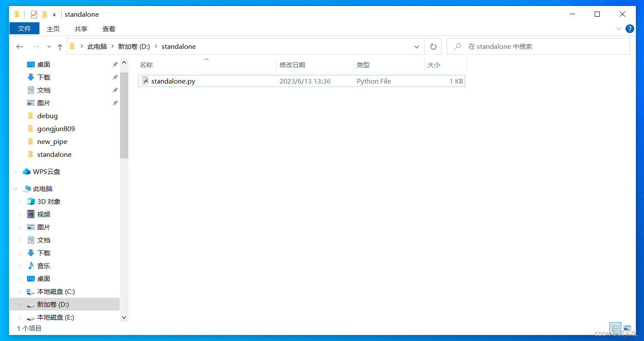Click the 此电脑 computer icon
The width and height of the screenshot is (644, 341).
tap(27, 189)
